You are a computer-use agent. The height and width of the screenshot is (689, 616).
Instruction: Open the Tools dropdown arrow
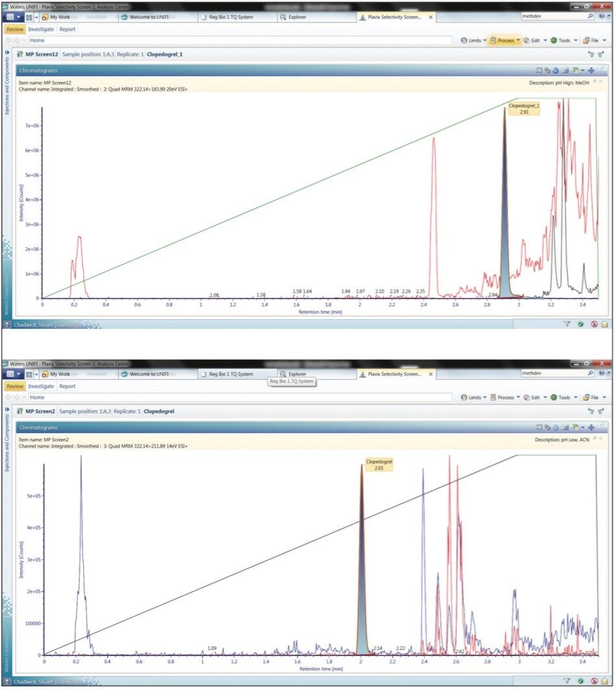(576, 40)
